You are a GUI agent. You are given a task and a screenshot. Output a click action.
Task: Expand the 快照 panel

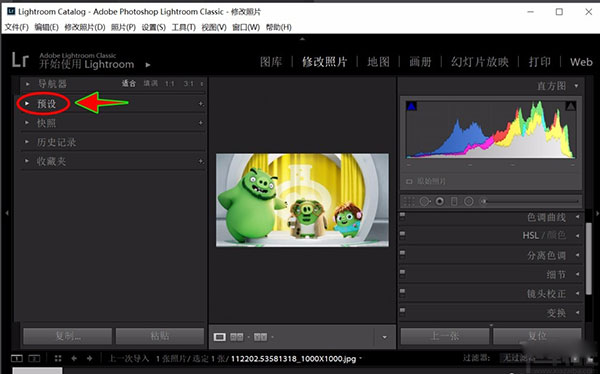point(27,122)
